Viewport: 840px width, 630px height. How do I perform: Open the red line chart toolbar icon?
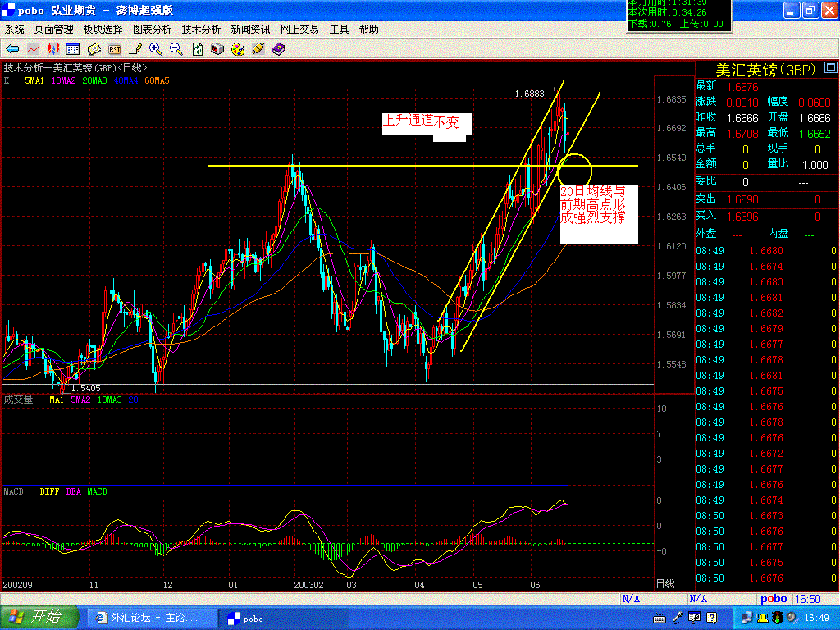pos(33,49)
